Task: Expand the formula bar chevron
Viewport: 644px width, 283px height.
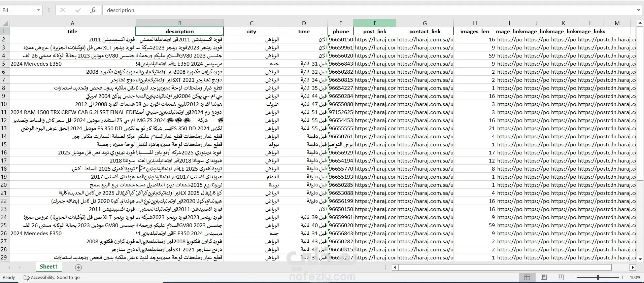Action: point(639,10)
